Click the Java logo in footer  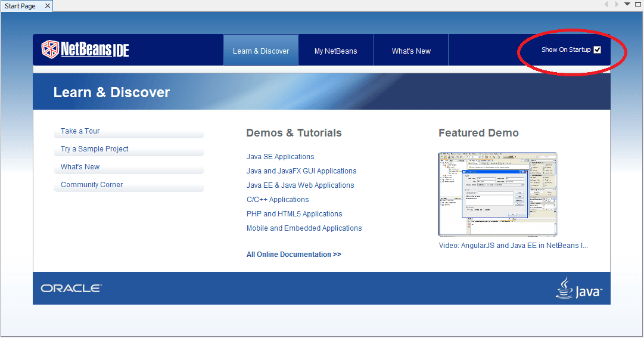[x=578, y=288]
